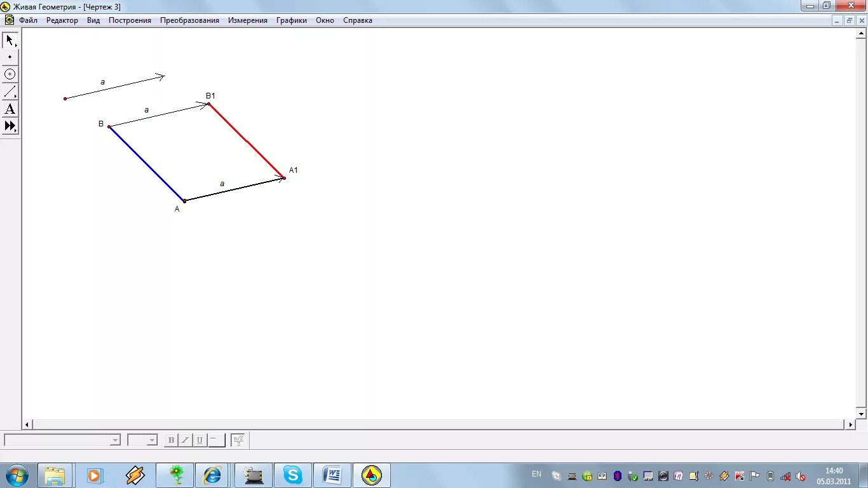
Task: Open math notation symbol button
Action: [238, 440]
